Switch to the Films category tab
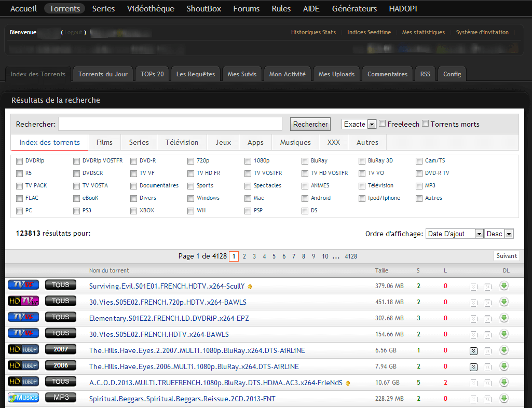 tap(104, 142)
